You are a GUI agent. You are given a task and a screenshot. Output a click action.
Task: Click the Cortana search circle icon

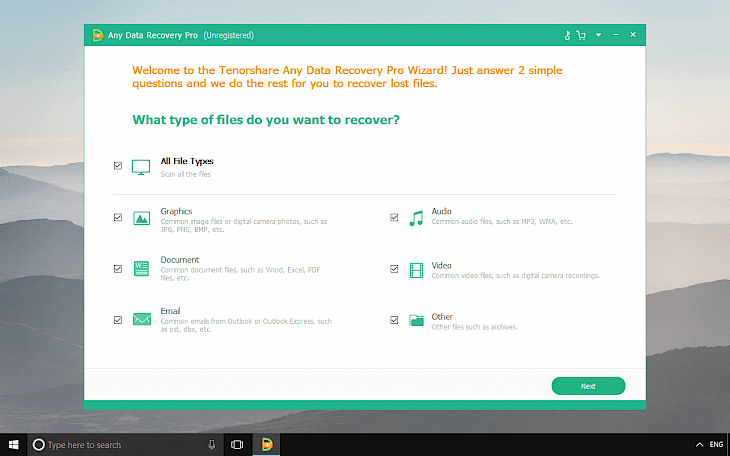(x=39, y=445)
